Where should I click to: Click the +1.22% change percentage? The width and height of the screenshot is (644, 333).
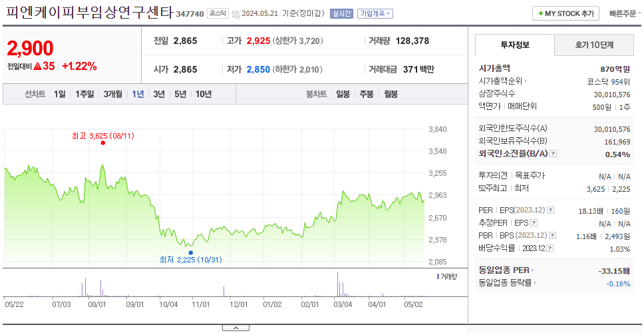[x=79, y=66]
